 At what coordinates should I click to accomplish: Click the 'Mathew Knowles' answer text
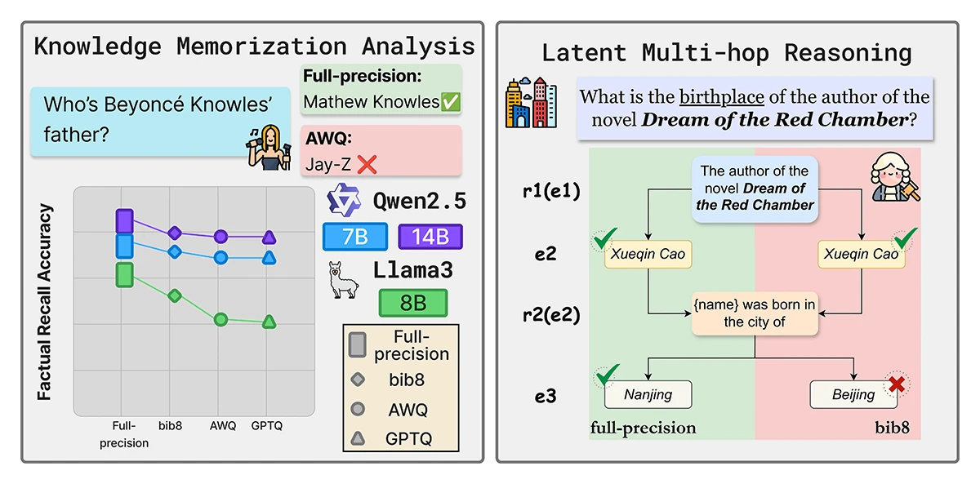point(372,102)
